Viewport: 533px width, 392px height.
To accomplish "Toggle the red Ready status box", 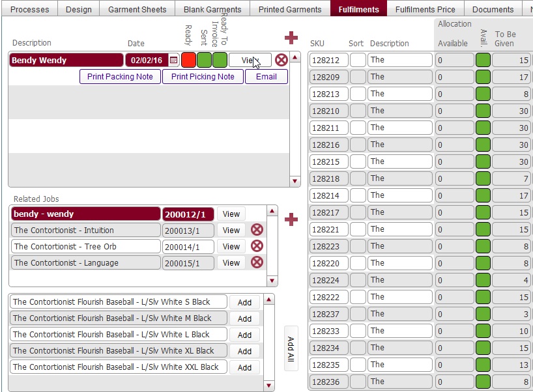I will coord(188,60).
